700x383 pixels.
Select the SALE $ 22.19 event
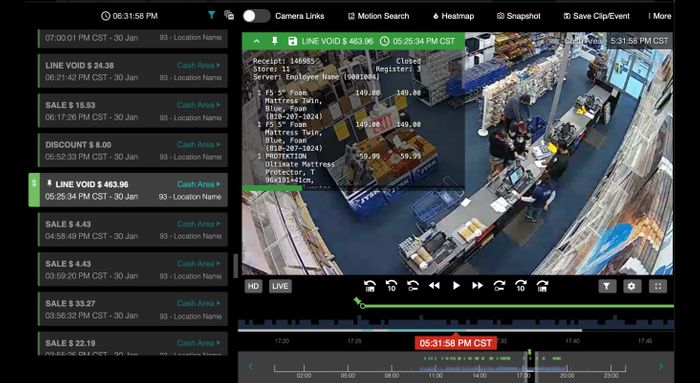point(133,344)
